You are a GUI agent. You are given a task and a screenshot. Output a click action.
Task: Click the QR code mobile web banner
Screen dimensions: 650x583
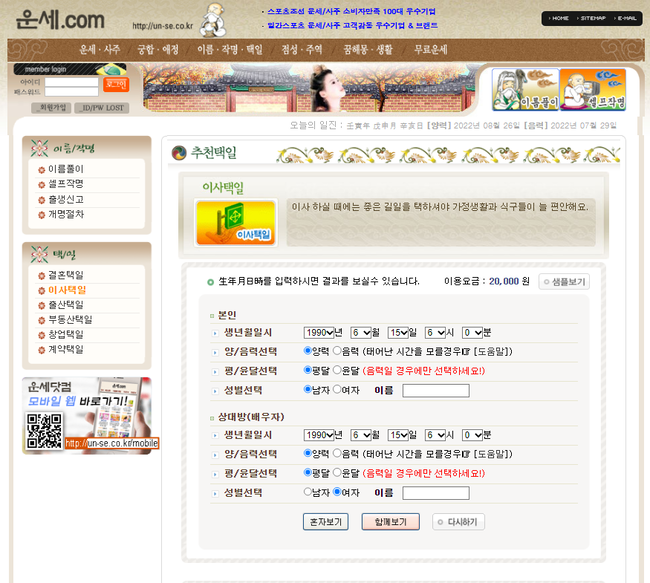coord(87,415)
